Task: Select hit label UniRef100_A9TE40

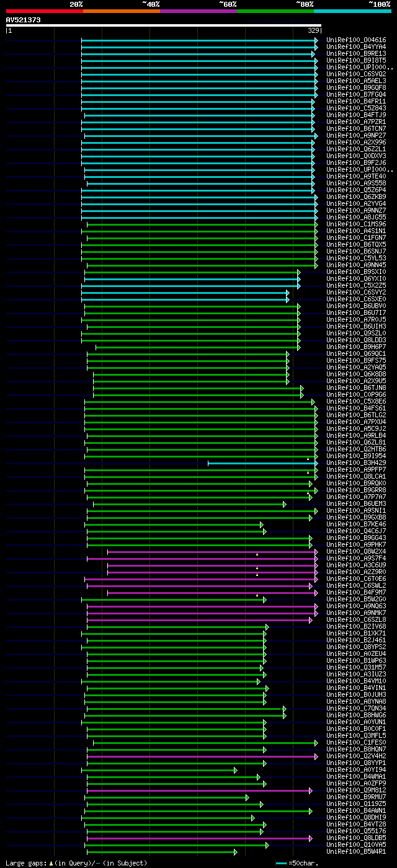Action: pyautogui.click(x=356, y=176)
